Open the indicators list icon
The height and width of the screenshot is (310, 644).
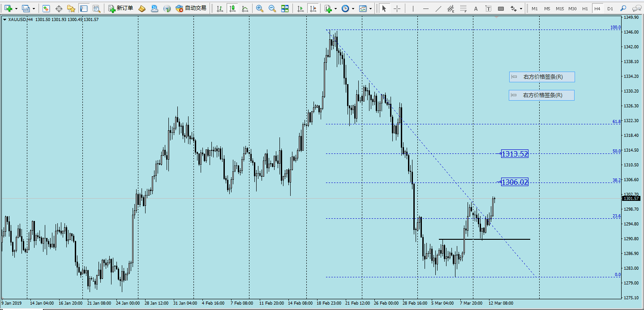(x=328, y=8)
